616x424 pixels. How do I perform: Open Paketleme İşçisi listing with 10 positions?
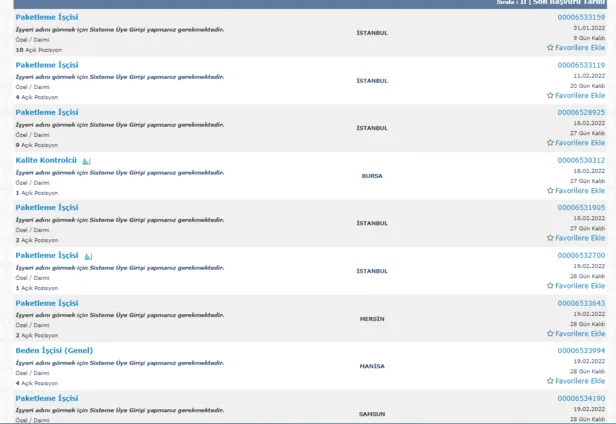point(46,17)
